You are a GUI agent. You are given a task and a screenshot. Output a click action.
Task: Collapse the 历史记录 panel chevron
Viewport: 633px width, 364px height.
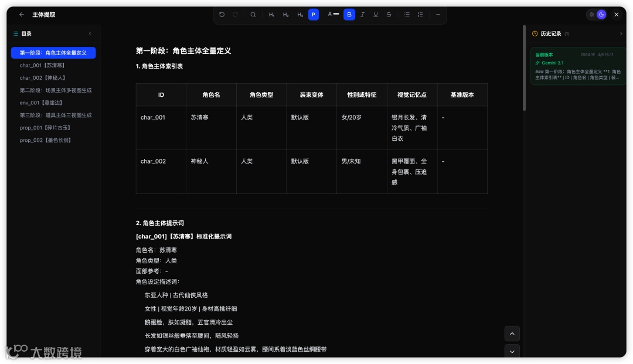tap(621, 33)
